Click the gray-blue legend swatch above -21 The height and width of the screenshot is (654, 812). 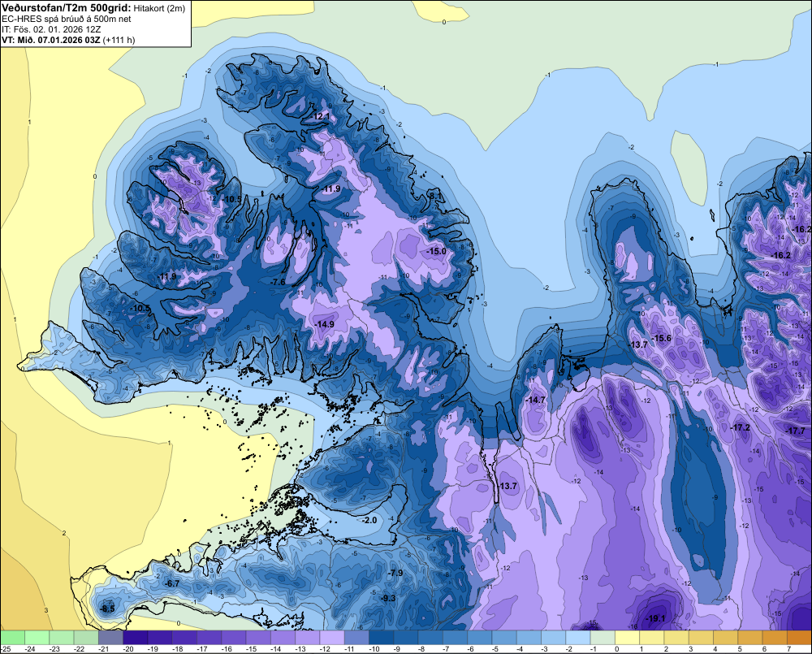(x=110, y=637)
